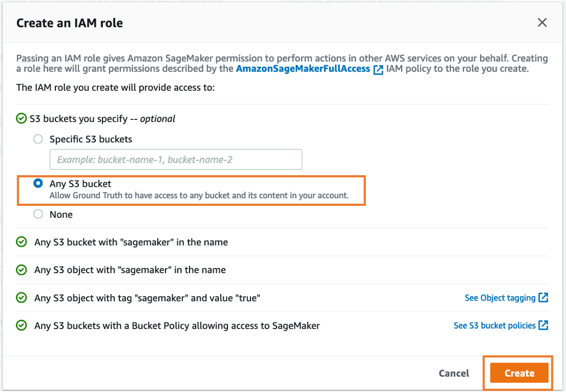Click the external link icon beside See Object tagging
This screenshot has width=566, height=392.
click(543, 297)
